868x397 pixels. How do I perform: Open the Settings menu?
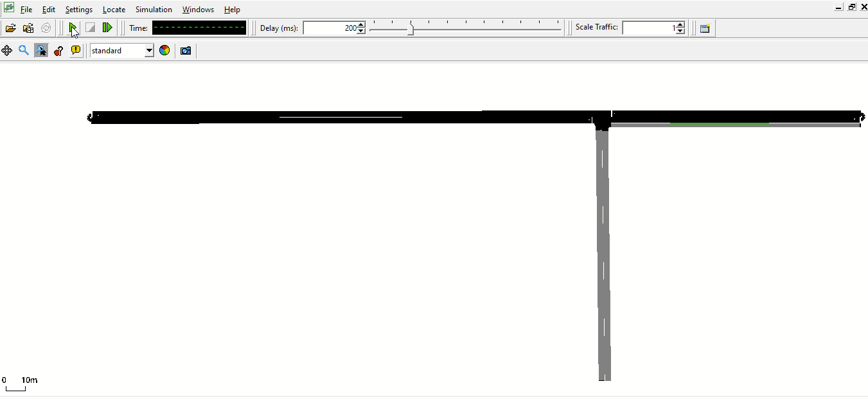pyautogui.click(x=78, y=10)
